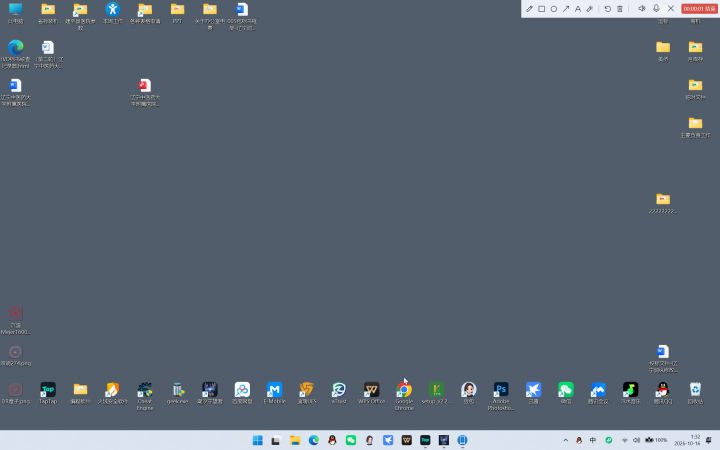Open Microsoft Edge from taskbar
This screenshot has width=720, height=450.
point(314,440)
